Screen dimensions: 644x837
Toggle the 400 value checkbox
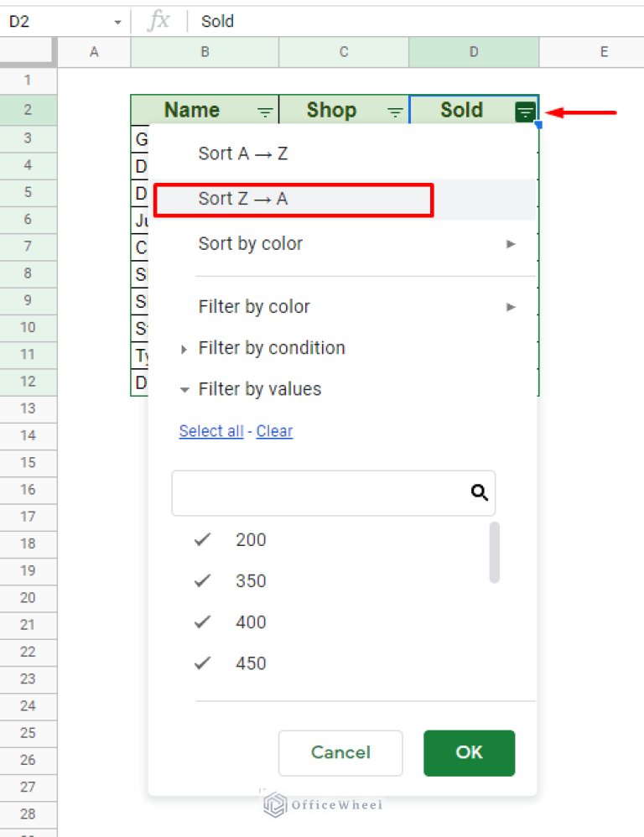click(x=202, y=622)
